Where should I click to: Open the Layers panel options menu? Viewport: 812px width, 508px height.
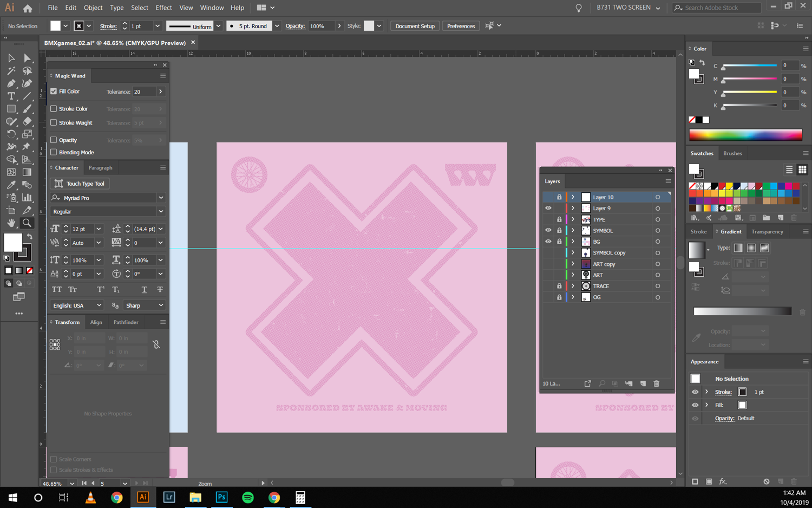tap(668, 181)
